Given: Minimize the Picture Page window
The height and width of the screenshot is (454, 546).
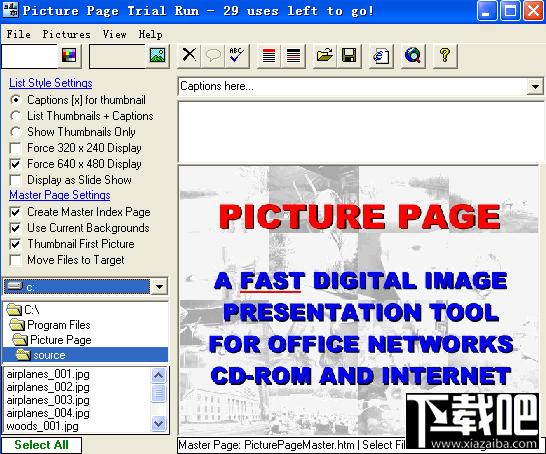Looking at the screenshot, I should click(x=486, y=11).
